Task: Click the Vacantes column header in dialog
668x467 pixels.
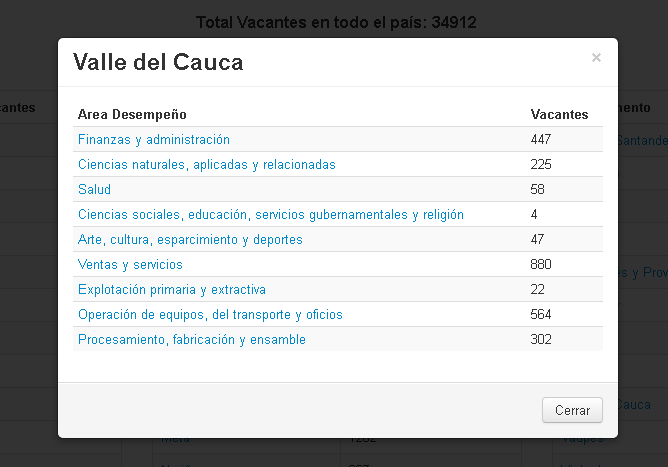Action: point(559,115)
